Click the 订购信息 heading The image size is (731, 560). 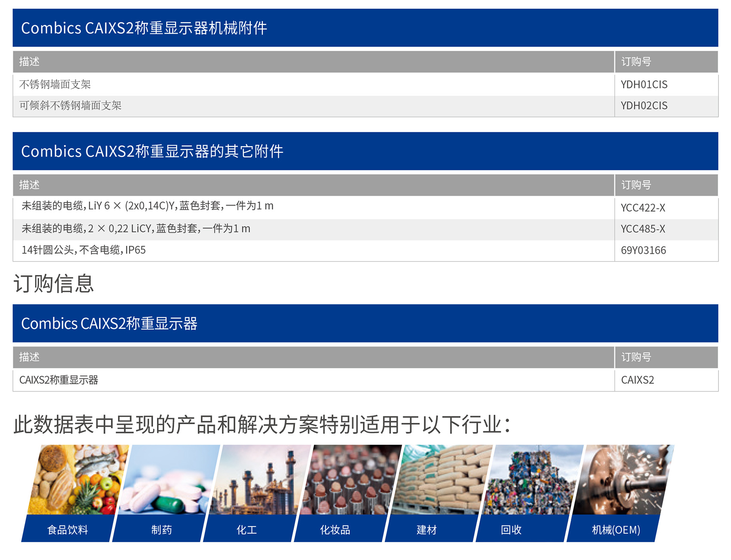click(54, 284)
